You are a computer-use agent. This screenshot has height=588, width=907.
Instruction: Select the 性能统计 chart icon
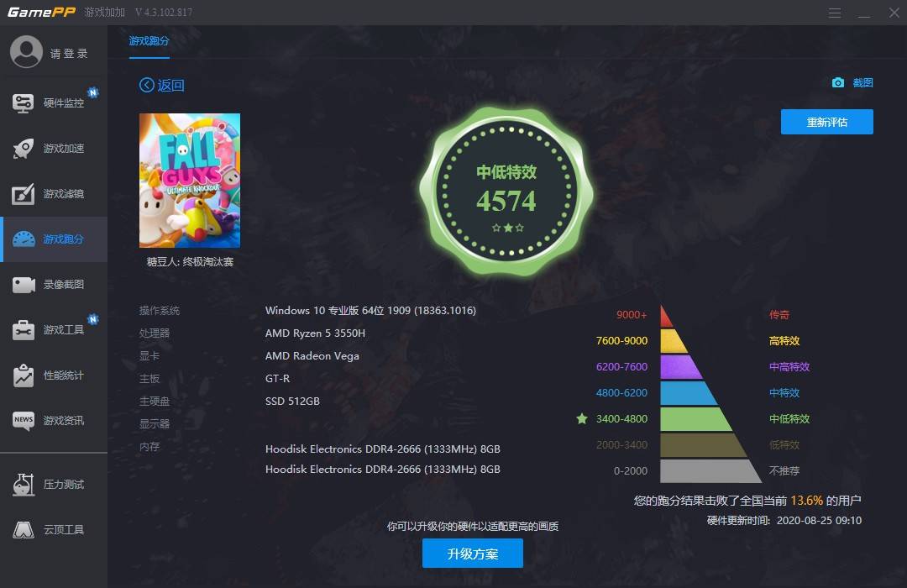click(24, 375)
